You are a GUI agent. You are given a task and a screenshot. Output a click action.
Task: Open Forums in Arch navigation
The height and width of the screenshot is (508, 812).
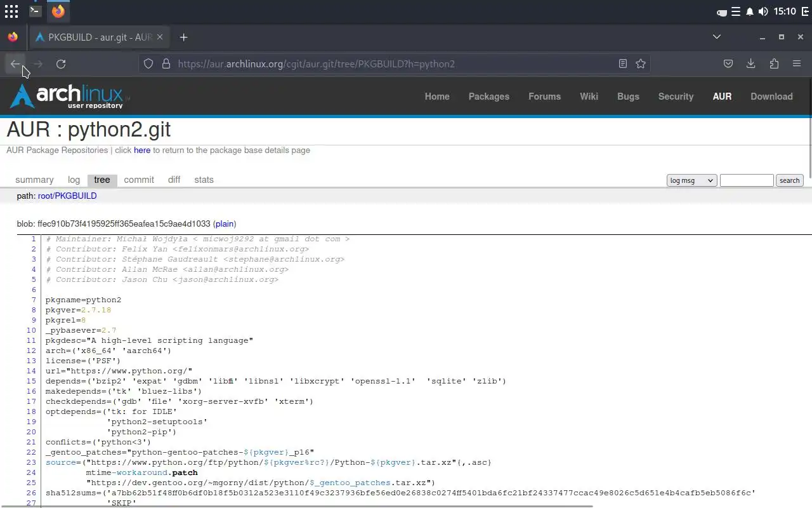[544, 97]
